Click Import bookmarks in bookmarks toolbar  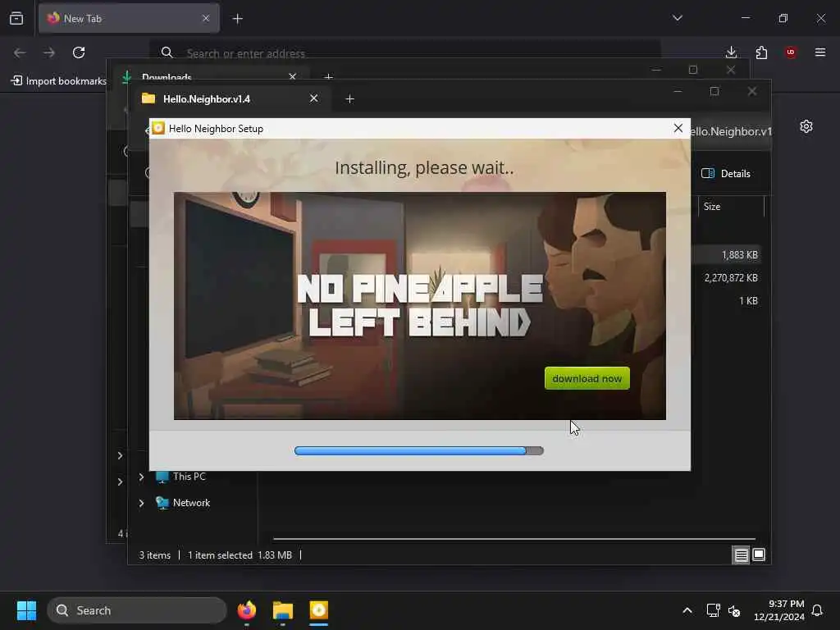(x=58, y=81)
